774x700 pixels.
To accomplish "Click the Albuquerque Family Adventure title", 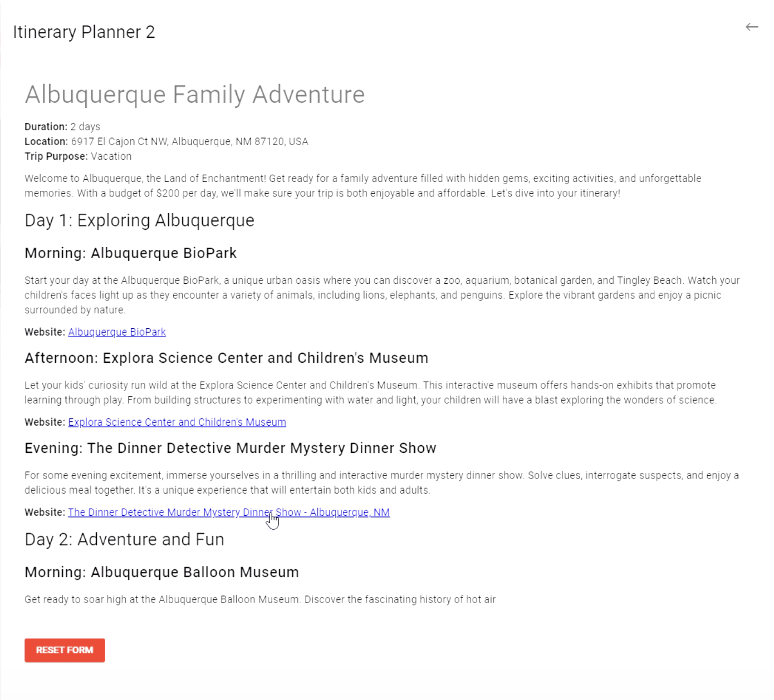I will tap(195, 94).
